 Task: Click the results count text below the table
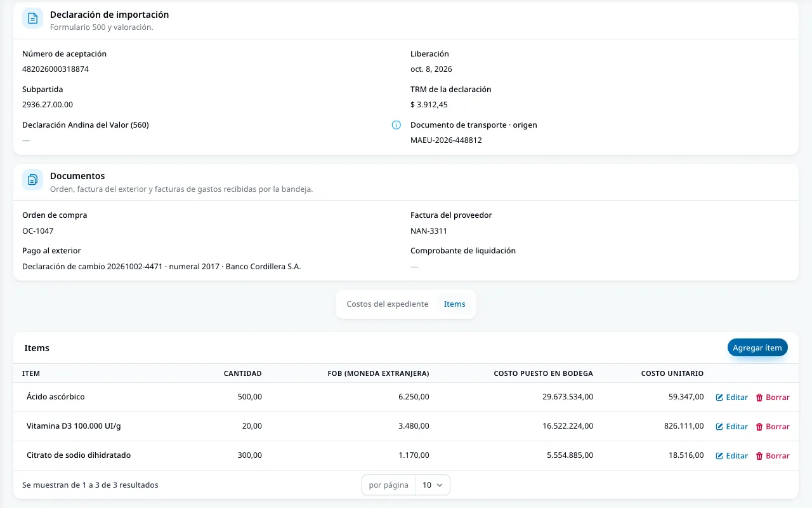click(x=90, y=485)
